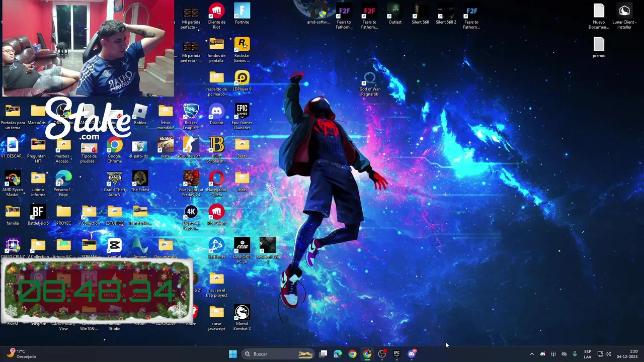Screen dimensions: 644x362
Task: Launch AMD Ryzen Master shortcut
Action: (x=13, y=184)
